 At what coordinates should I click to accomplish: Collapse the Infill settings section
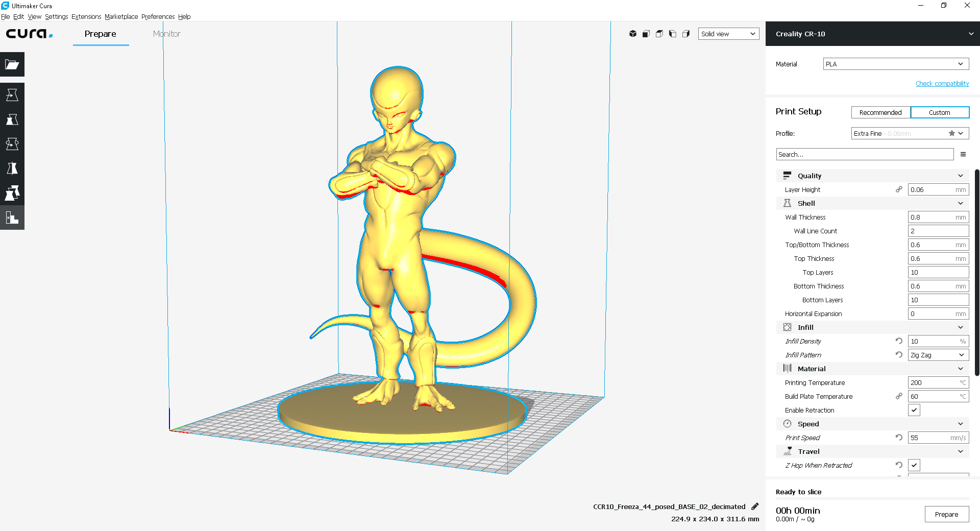(873, 327)
